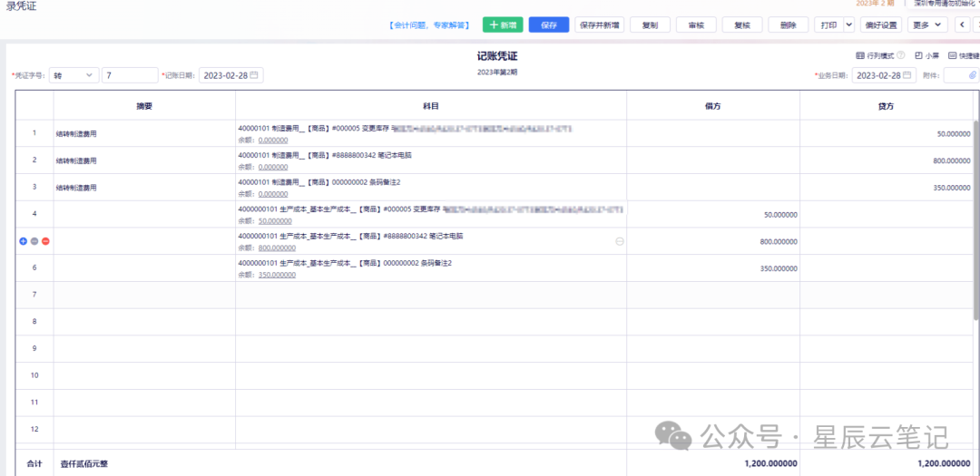980x476 pixels.
Task: Click the gray circle icon on row 5
Action: 34,241
